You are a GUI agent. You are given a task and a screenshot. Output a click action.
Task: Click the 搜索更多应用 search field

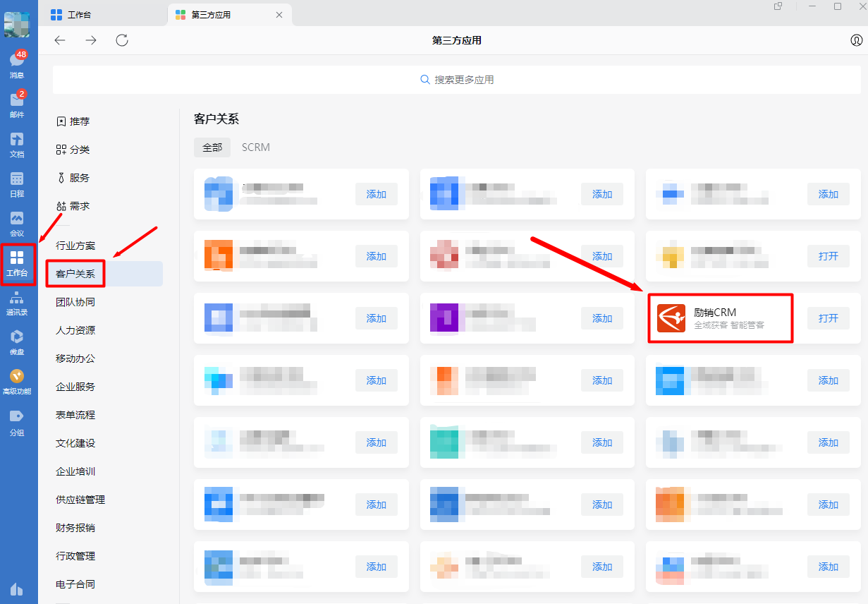pos(457,79)
